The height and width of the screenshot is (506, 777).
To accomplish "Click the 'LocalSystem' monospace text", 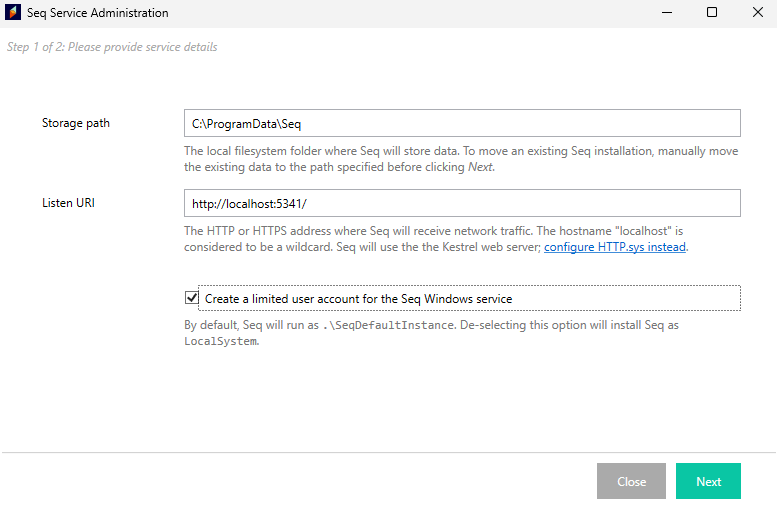I will click(x=221, y=341).
